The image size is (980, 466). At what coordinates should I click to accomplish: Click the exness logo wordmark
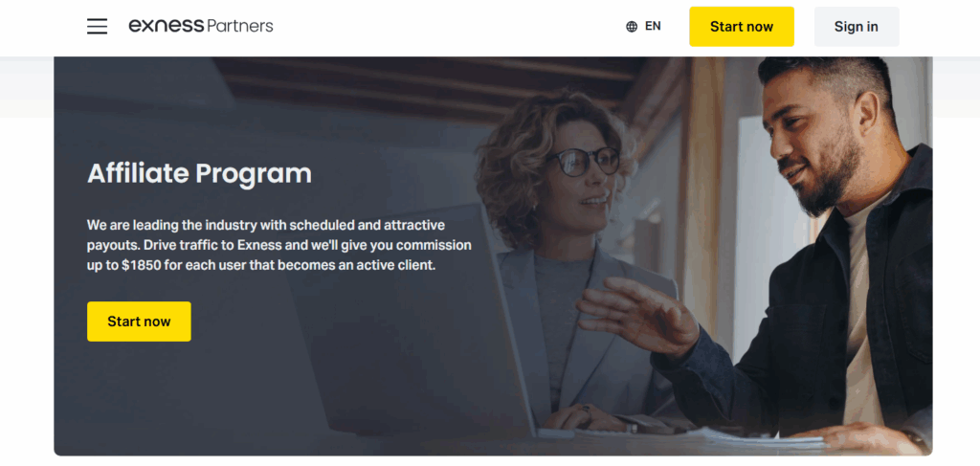167,26
